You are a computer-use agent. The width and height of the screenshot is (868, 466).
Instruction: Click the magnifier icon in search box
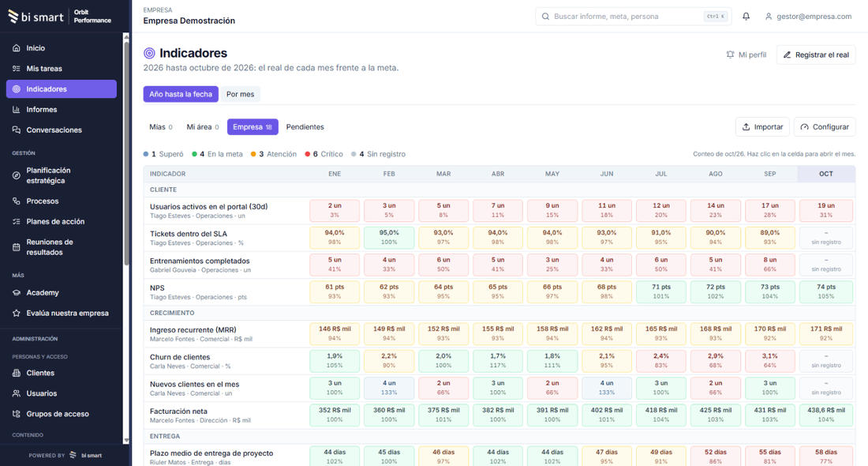546,17
